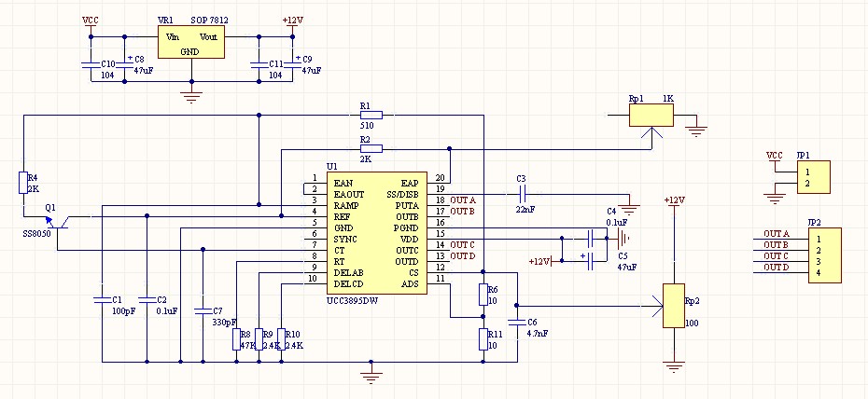The image size is (868, 399).
Task: Select resistor R2 2K symbol
Action: coord(371,148)
